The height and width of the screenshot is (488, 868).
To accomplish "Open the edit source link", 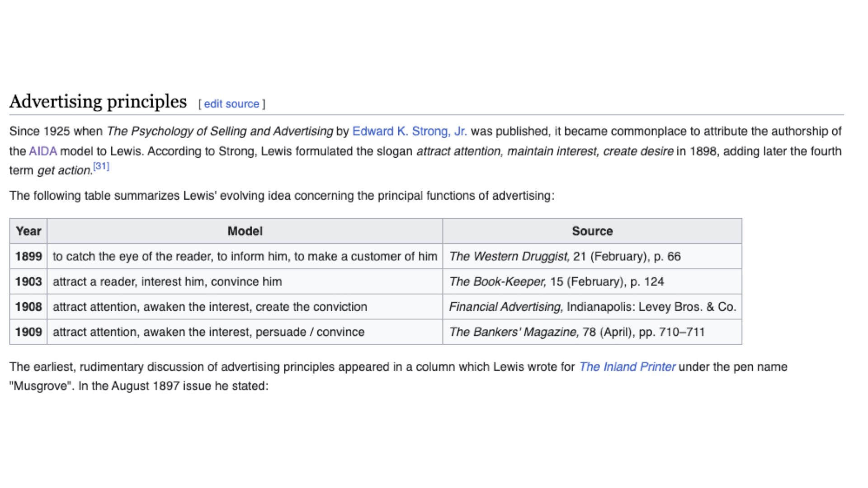I will click(231, 104).
